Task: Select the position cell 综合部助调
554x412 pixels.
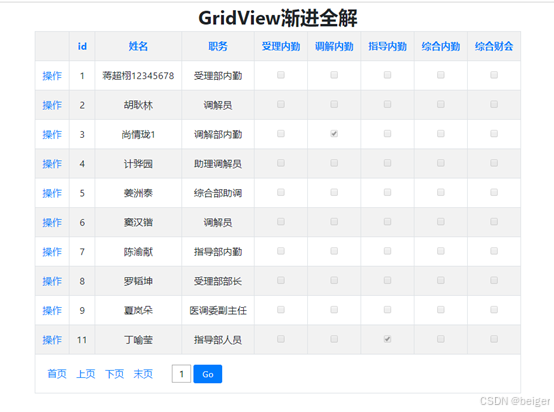Action: coord(218,193)
